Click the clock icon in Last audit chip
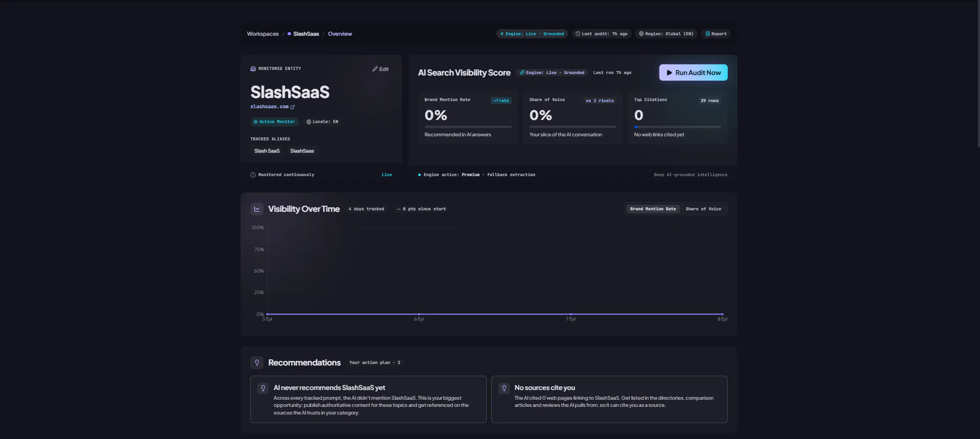980x439 pixels. click(578, 34)
